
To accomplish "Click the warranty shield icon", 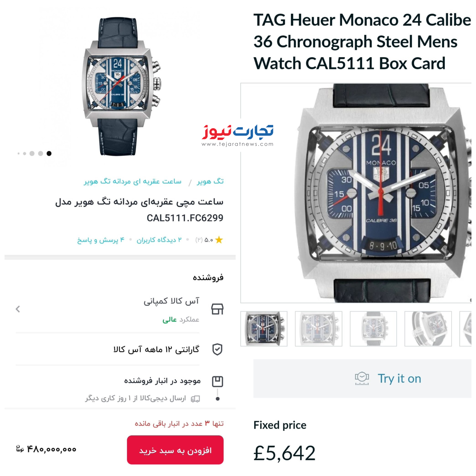I will click(217, 349).
